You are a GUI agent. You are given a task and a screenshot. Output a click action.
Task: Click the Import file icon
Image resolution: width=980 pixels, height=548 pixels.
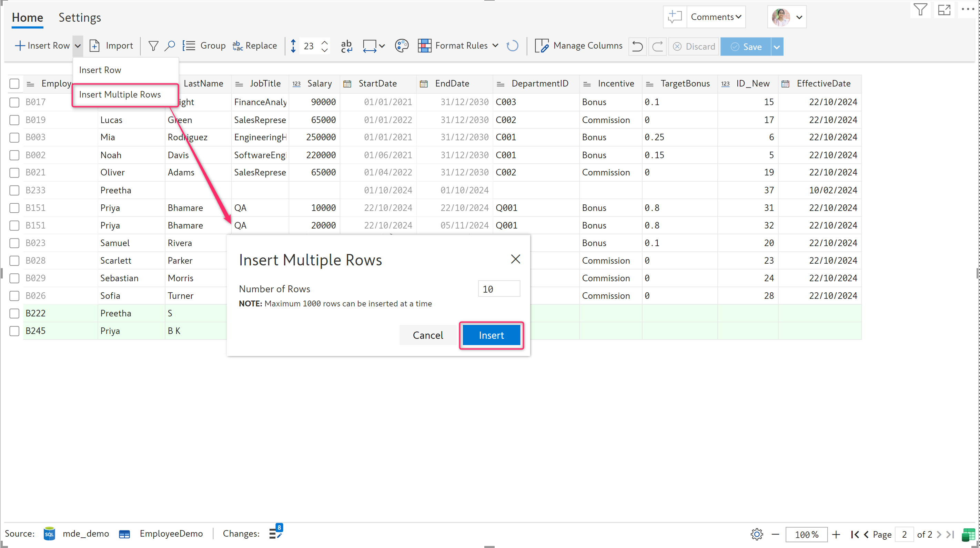94,46
